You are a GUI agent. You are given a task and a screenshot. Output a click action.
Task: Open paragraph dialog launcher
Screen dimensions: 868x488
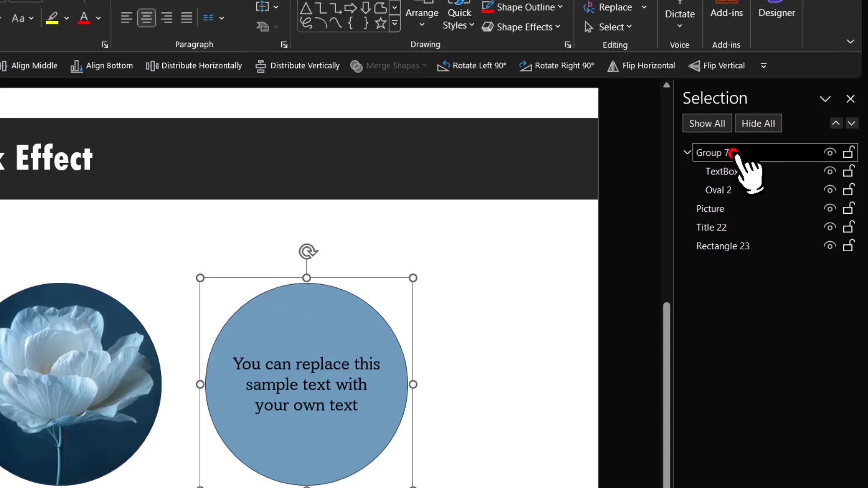click(x=284, y=45)
